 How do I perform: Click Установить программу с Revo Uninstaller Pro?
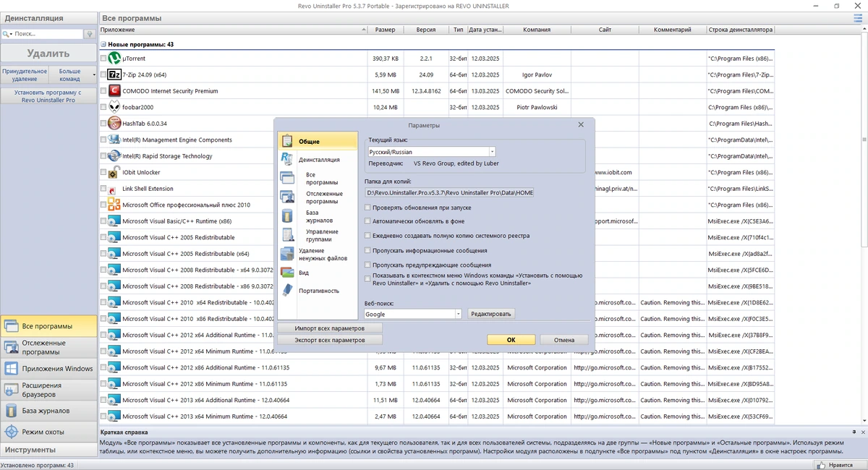(48, 96)
